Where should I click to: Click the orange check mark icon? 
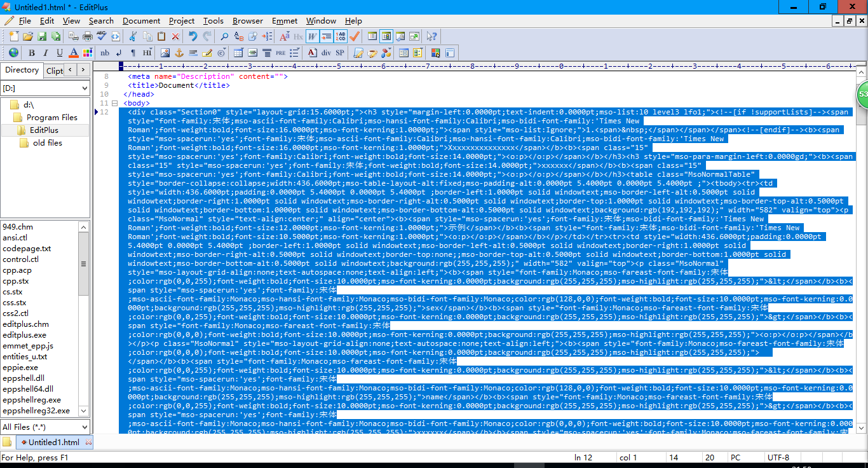point(355,36)
